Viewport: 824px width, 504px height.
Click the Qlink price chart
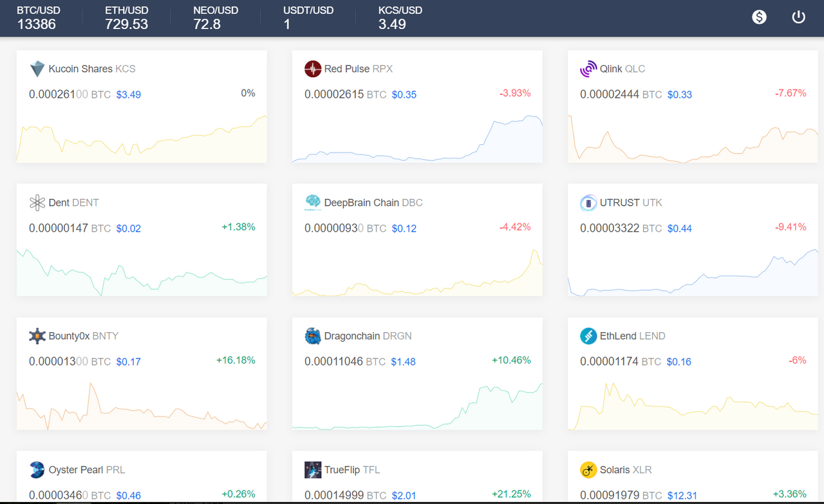pos(693,138)
